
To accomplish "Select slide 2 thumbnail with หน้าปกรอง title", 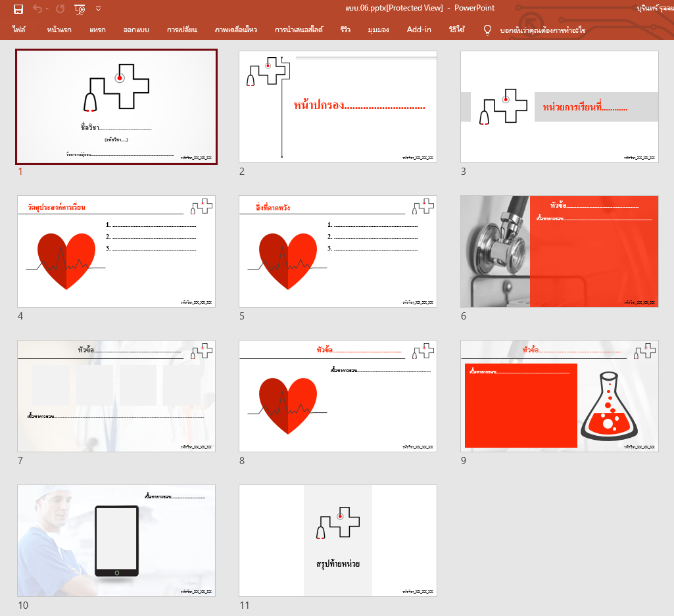I will [x=338, y=107].
